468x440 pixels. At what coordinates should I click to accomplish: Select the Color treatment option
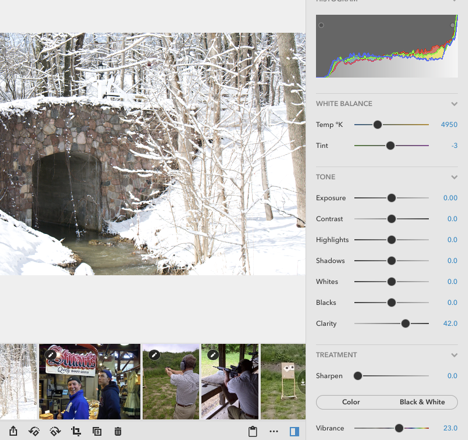(351, 402)
